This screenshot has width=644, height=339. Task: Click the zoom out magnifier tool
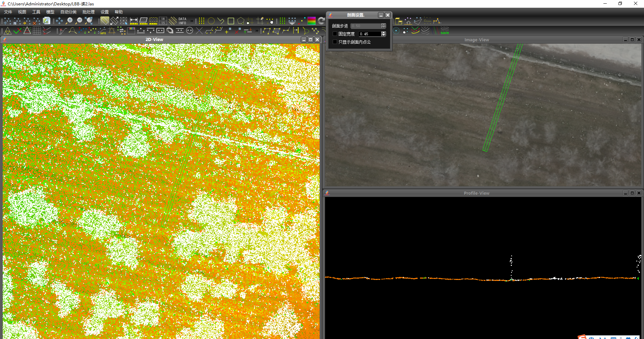point(79,21)
